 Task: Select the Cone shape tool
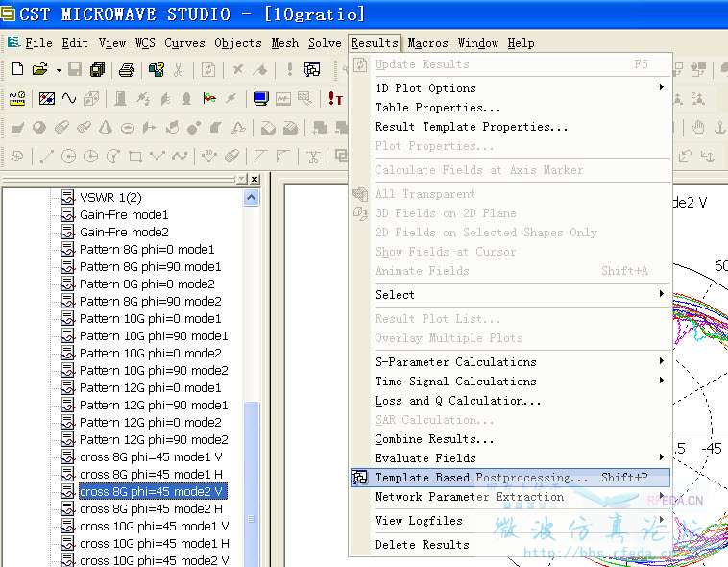pyautogui.click(x=106, y=127)
